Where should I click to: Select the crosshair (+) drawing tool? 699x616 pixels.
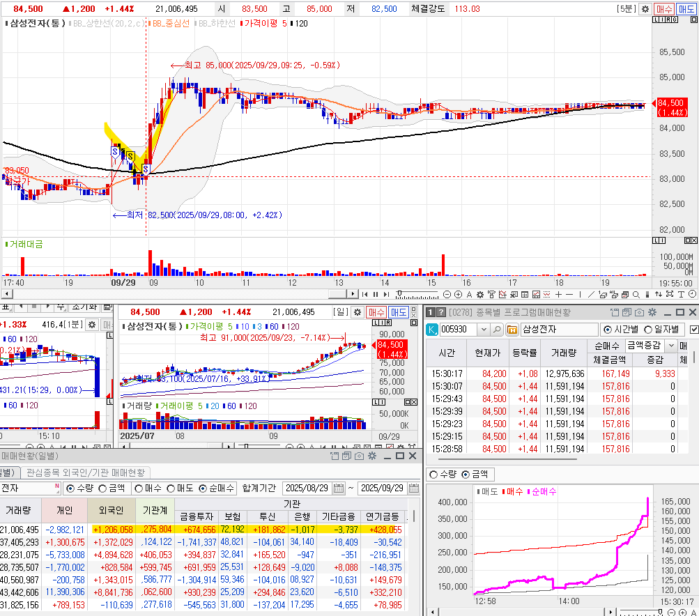click(x=558, y=294)
